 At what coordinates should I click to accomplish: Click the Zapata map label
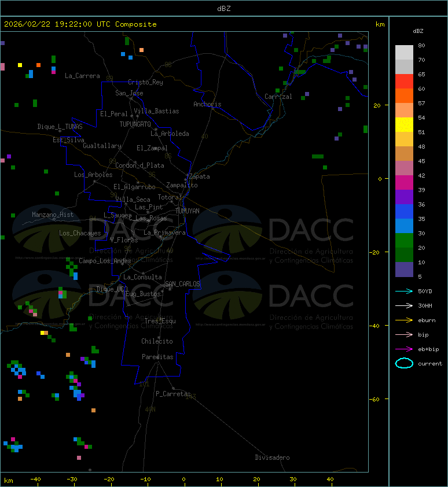200,177
